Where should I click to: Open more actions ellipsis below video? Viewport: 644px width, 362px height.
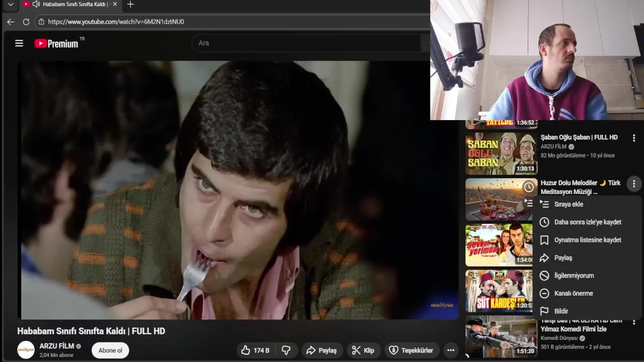coord(451,350)
